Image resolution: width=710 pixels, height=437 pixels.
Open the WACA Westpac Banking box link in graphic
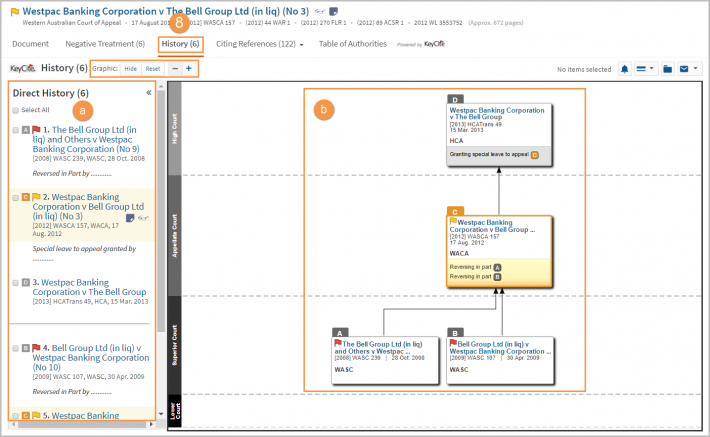pos(492,226)
